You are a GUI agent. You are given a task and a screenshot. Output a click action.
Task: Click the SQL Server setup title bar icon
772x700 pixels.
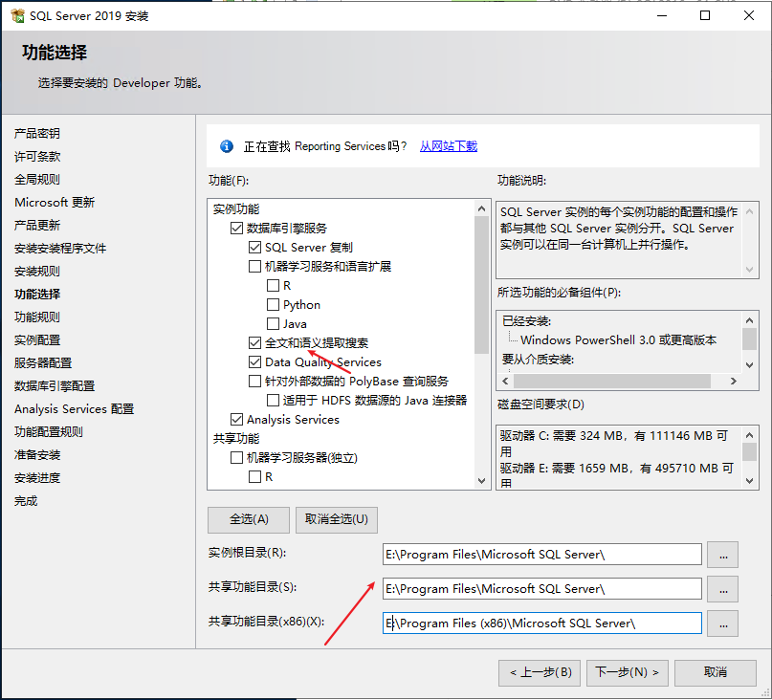pyautogui.click(x=18, y=15)
